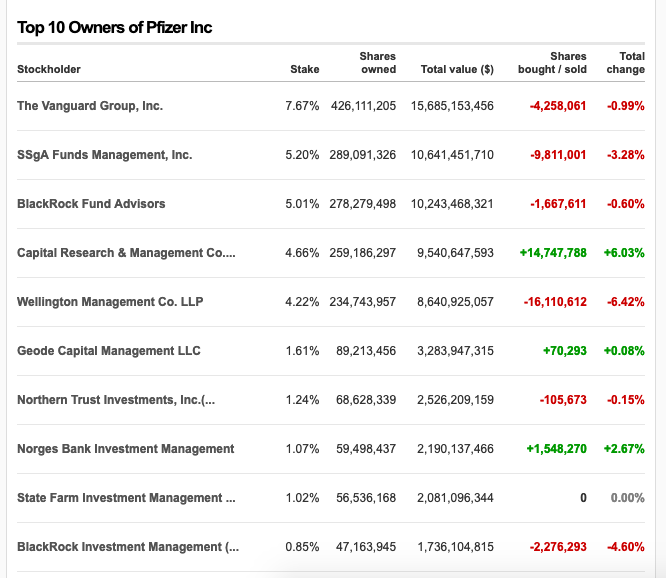Click the -6.42% total change value
This screenshot has width=666, height=578.
tap(626, 302)
